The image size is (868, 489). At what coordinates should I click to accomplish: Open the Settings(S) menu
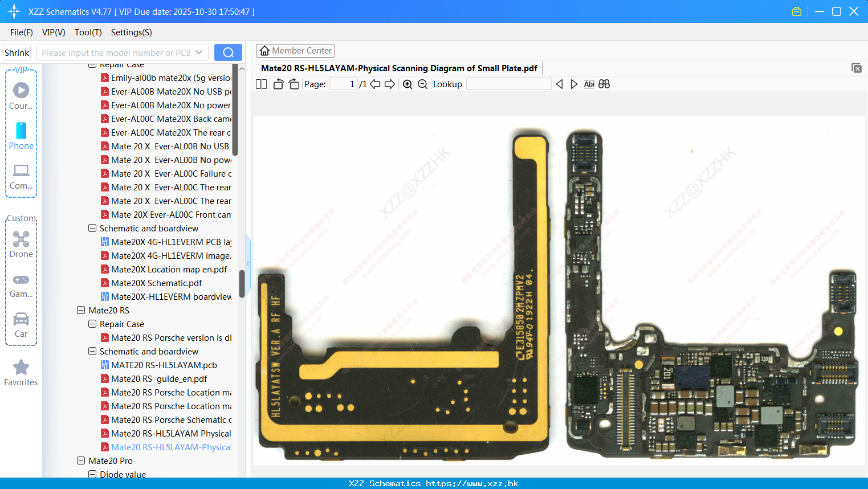point(132,32)
